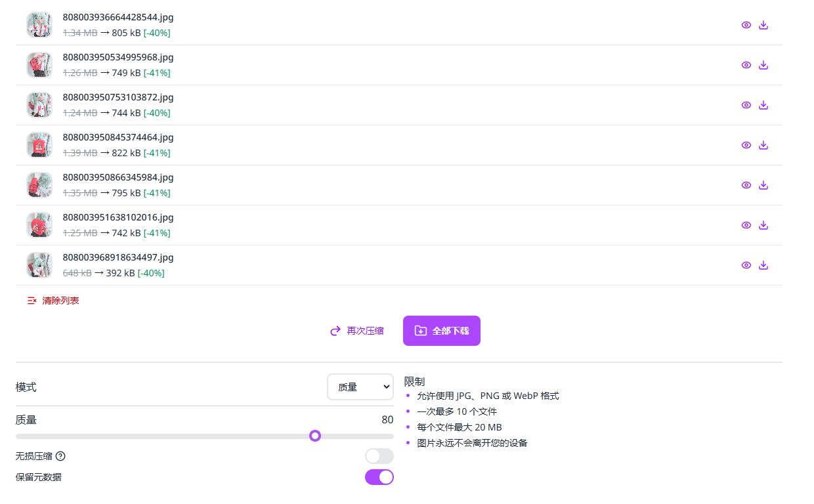The height and width of the screenshot is (504, 814).
Task: Download the 808003968918634497.jpg file
Action: (763, 265)
